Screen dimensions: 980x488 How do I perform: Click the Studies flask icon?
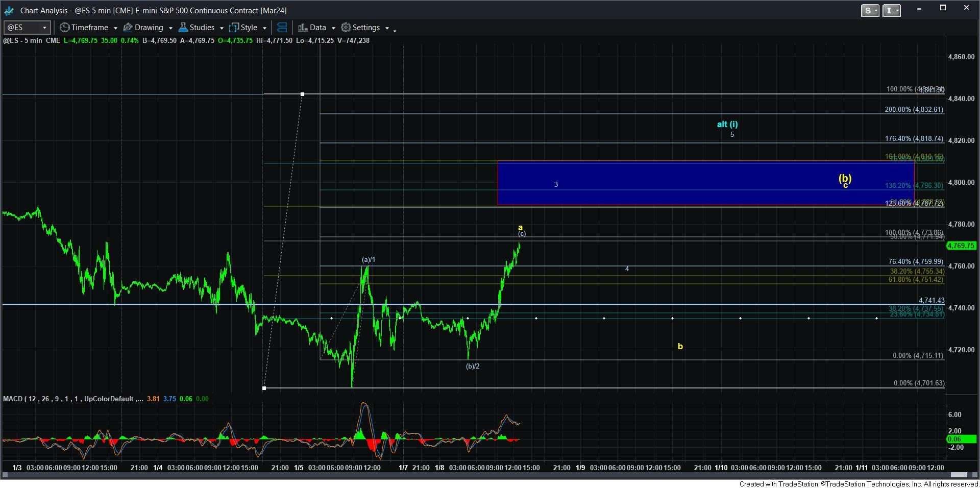[x=183, y=28]
